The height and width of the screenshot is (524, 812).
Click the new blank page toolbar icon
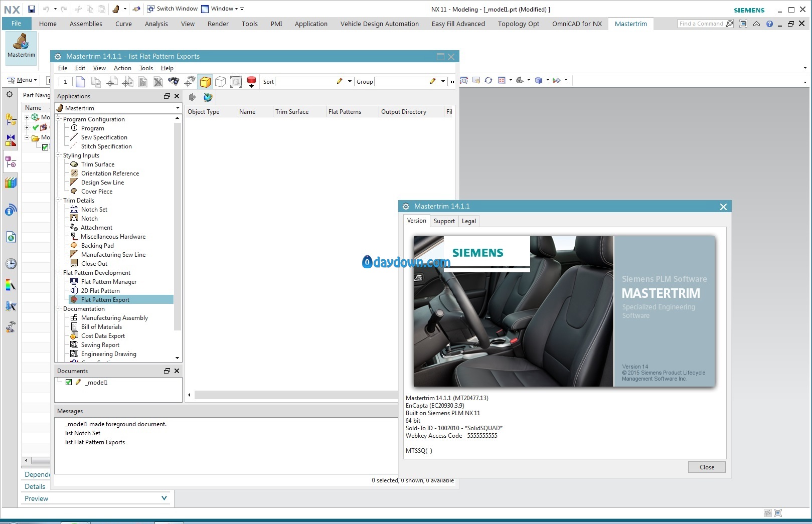pos(80,82)
